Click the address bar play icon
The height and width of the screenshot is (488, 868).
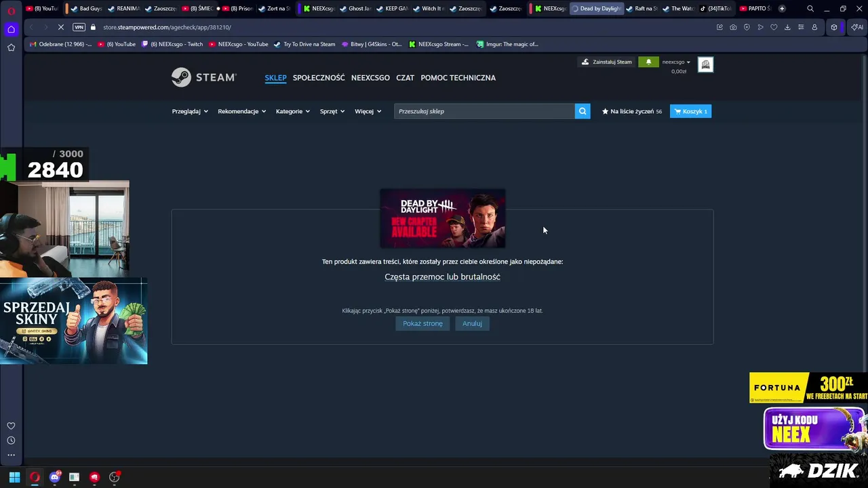tap(760, 27)
